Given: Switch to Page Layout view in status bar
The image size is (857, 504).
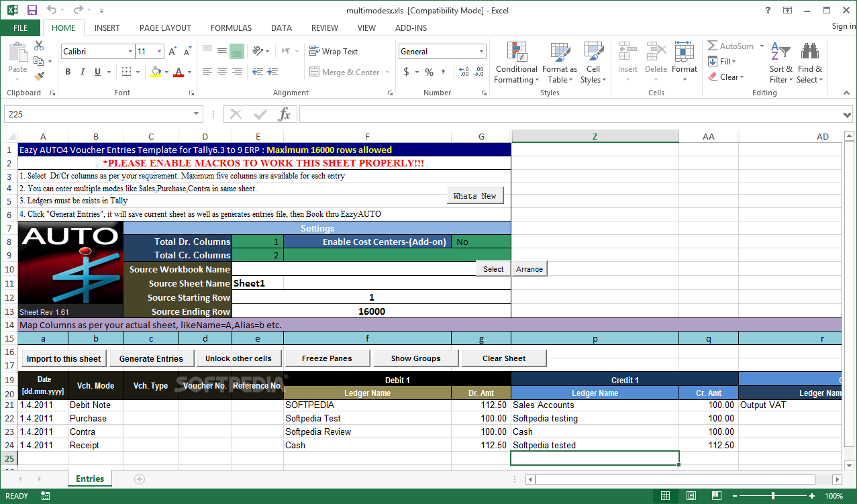Looking at the screenshot, I should point(691,496).
